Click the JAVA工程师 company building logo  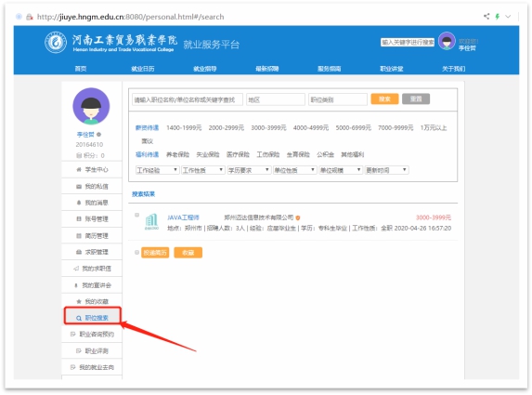151,222
